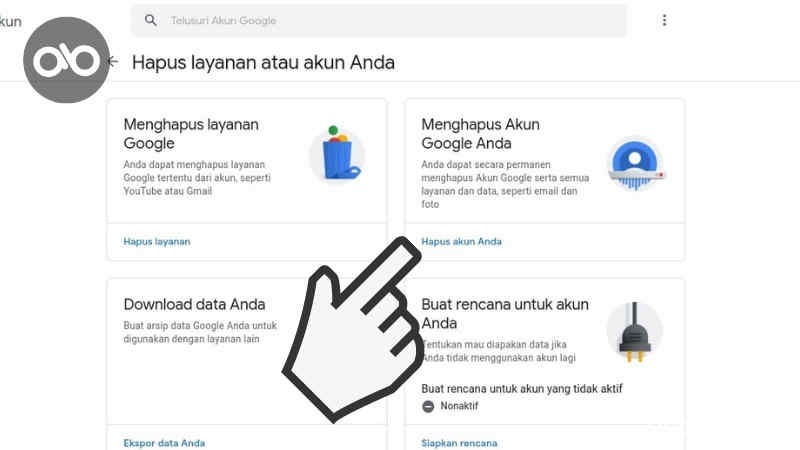Click the Hapus akun Anda link
The height and width of the screenshot is (450, 800).
click(461, 242)
